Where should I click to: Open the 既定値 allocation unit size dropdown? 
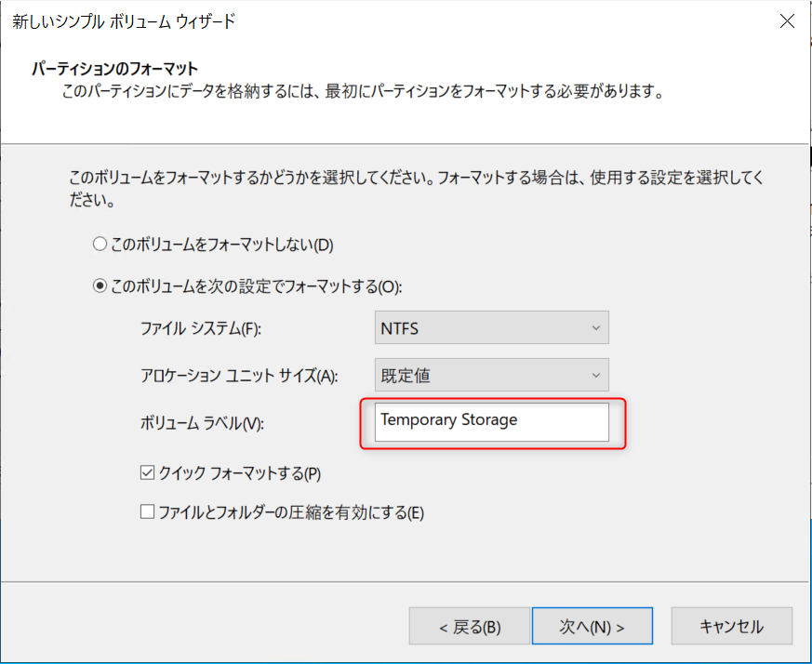coord(491,375)
